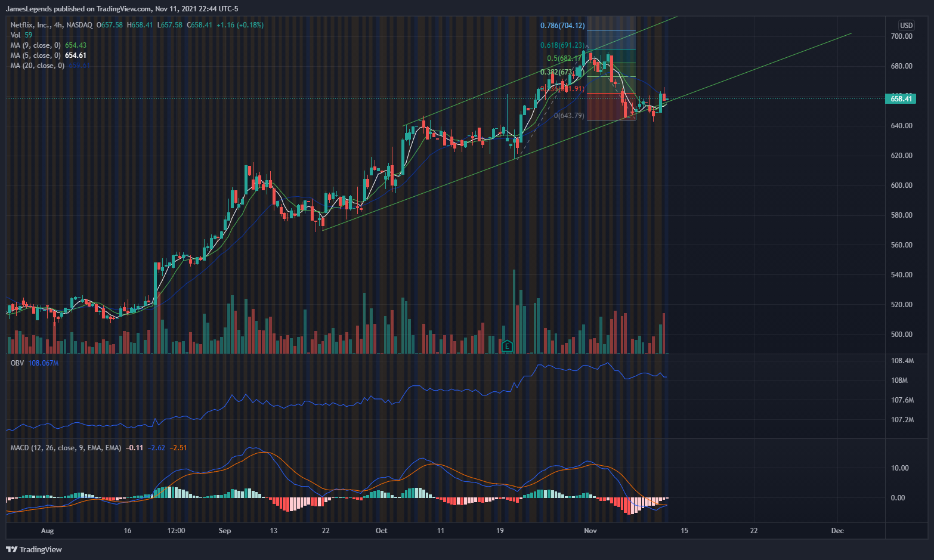Click the 13 date label after Sep
This screenshot has height=560, width=934.
[273, 531]
